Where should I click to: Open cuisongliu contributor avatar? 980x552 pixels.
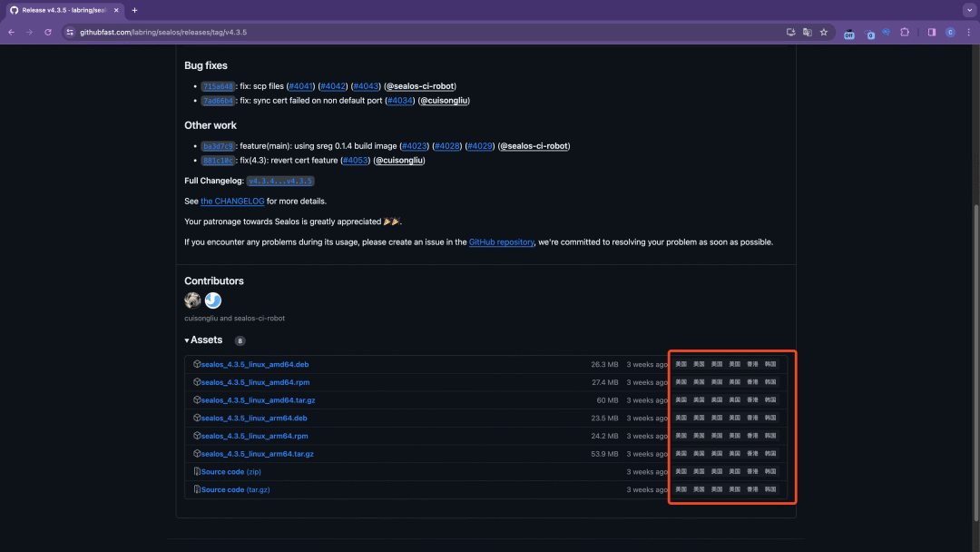click(x=192, y=301)
